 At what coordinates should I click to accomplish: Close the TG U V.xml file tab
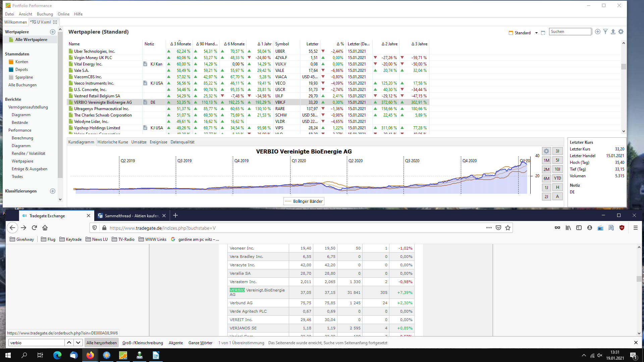pos(55,22)
